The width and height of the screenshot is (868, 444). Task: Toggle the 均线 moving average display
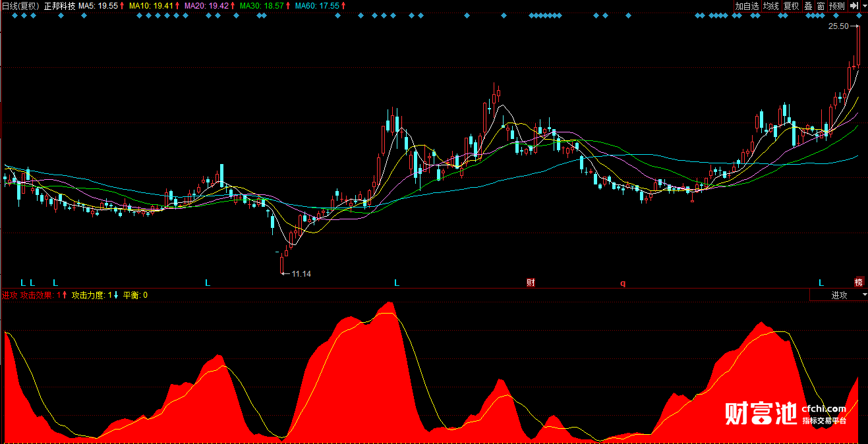tap(770, 6)
